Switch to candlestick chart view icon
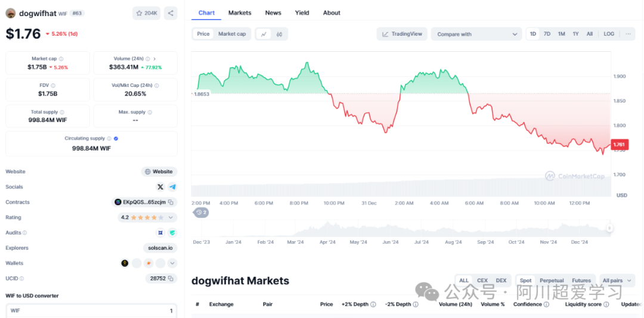 tap(279, 34)
